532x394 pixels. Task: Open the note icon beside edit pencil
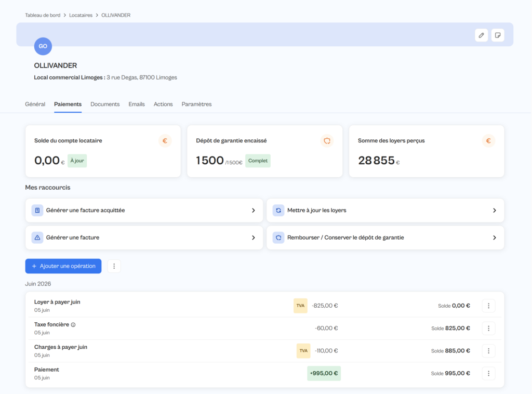[x=497, y=35]
